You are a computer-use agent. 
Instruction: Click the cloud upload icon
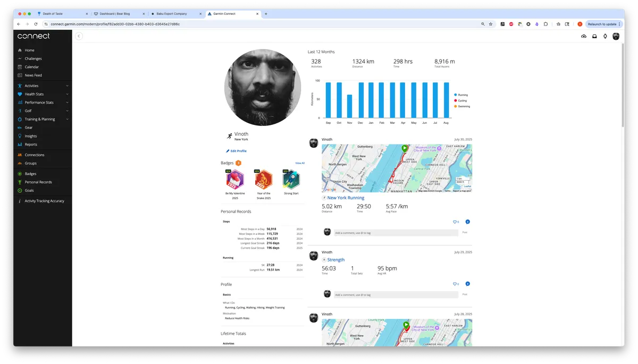(584, 36)
